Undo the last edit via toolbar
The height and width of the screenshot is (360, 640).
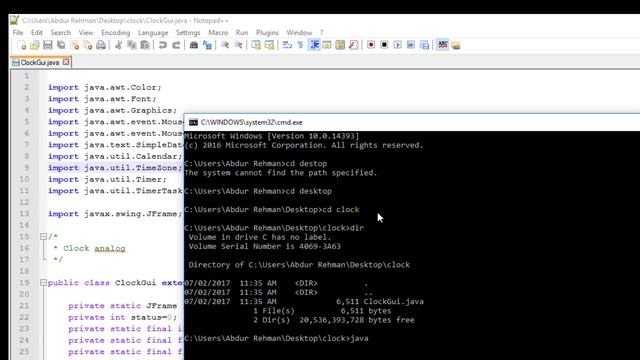162,45
